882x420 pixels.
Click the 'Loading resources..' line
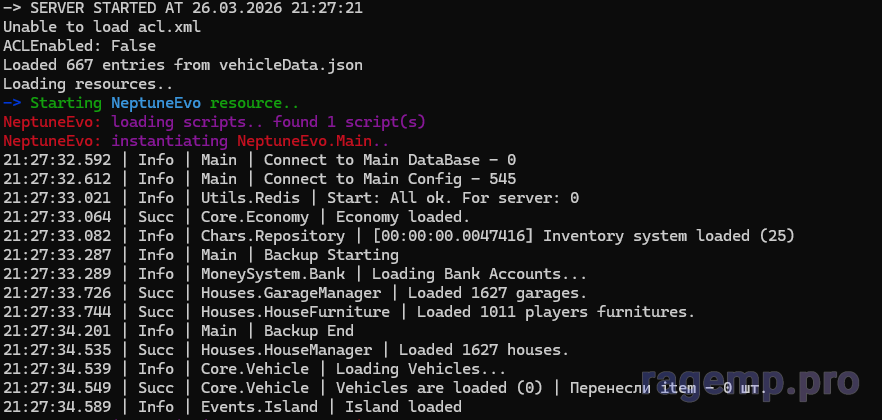(x=88, y=84)
